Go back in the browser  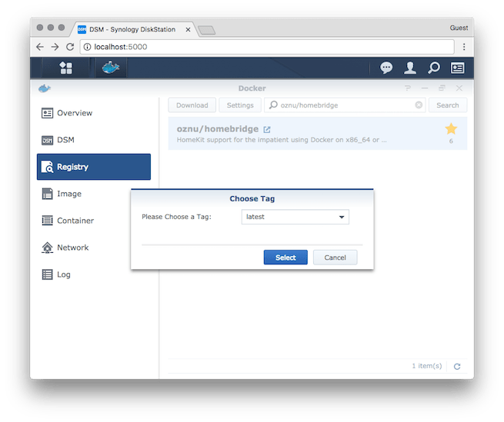(40, 47)
